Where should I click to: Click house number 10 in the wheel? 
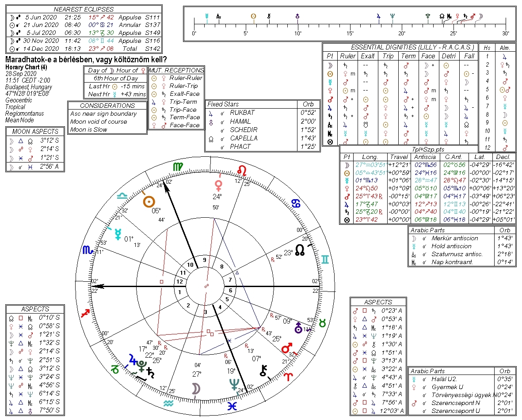pyautogui.click(x=190, y=265)
